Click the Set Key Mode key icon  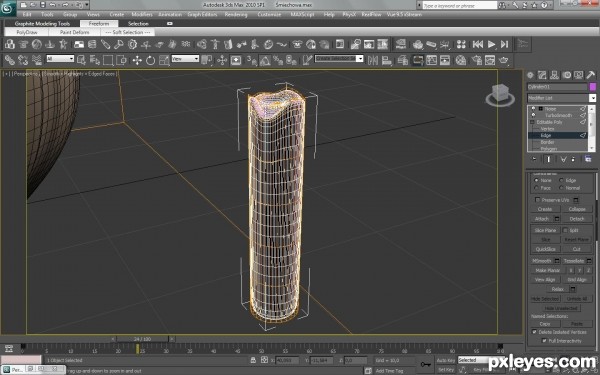coord(425,364)
